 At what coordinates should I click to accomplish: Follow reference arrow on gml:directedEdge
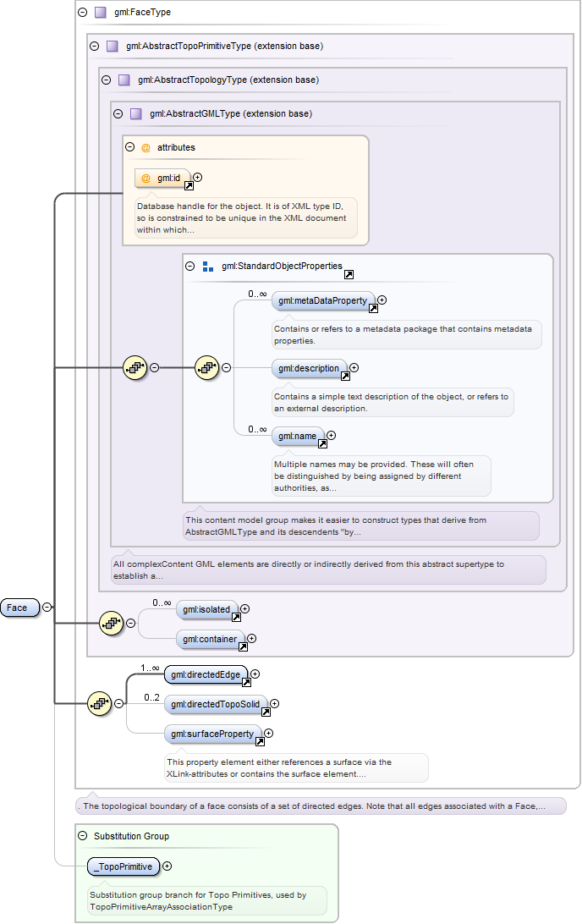point(247,682)
